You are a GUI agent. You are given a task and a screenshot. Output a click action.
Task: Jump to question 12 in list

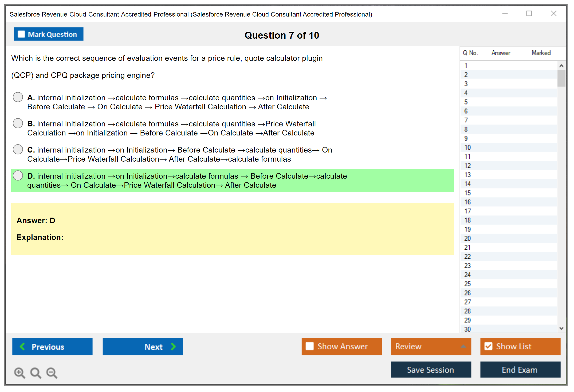tap(467, 166)
